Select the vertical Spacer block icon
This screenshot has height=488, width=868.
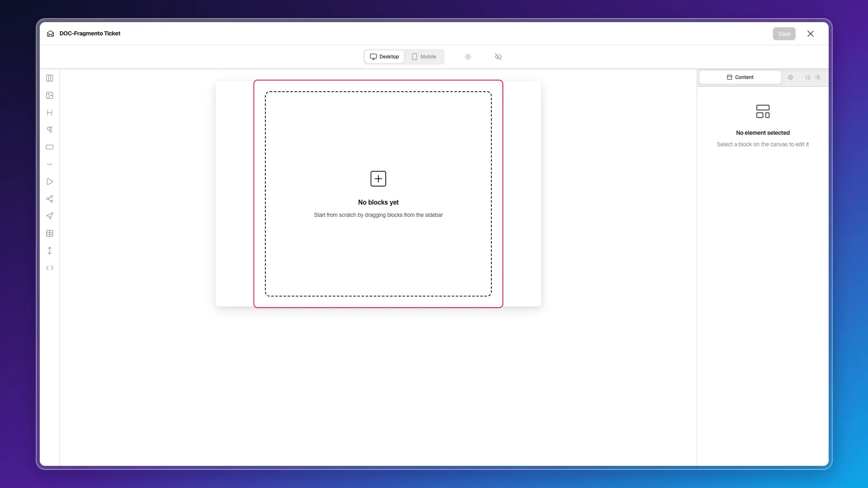pyautogui.click(x=50, y=251)
